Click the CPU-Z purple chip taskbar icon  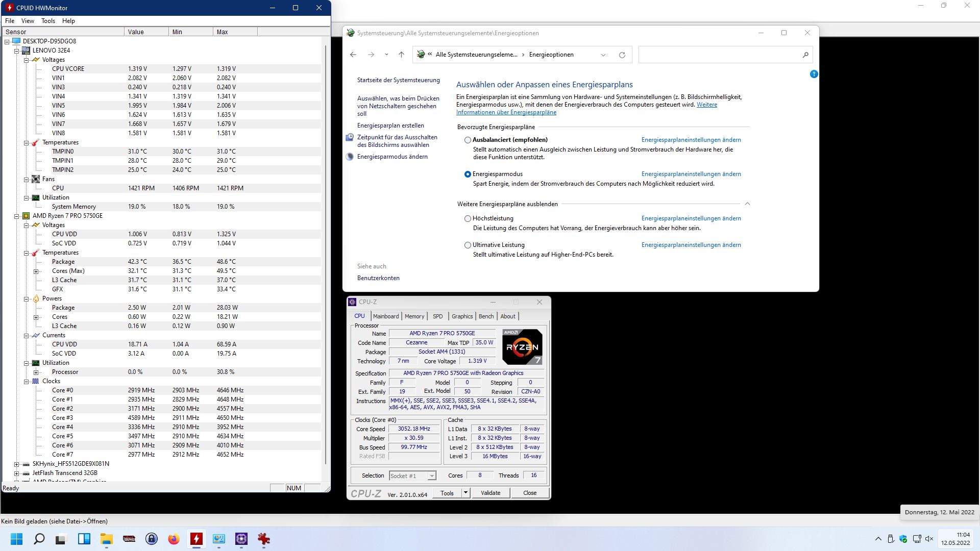241,539
